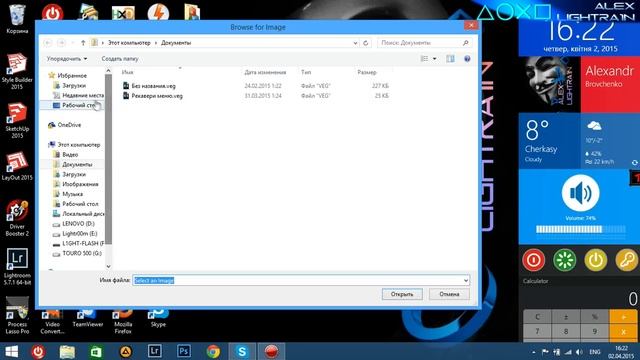Go up one folder level
The height and width of the screenshot is (360, 640).
pyautogui.click(x=83, y=42)
